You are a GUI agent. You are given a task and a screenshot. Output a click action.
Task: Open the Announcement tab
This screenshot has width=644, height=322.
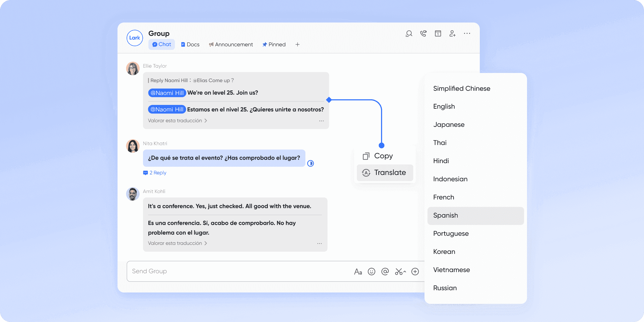[231, 44]
